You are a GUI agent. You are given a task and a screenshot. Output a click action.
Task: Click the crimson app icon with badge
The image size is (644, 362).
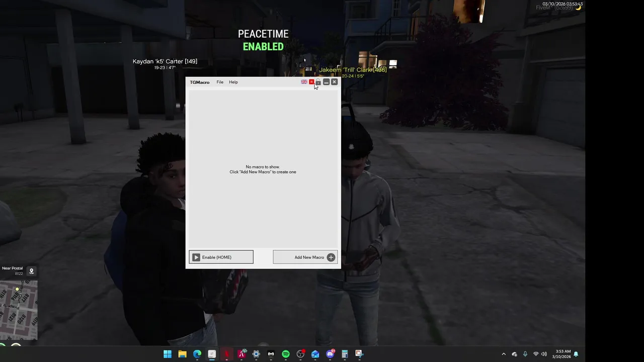pyautogui.click(x=242, y=354)
